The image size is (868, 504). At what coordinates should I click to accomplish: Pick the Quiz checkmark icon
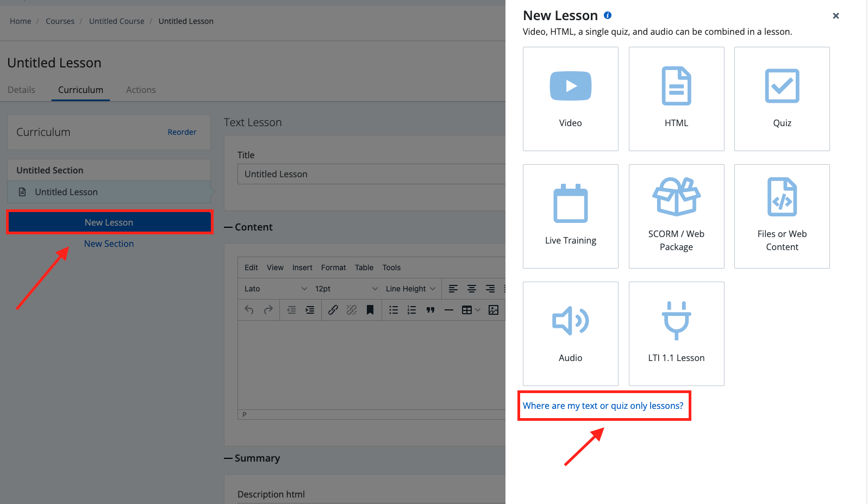coord(782,86)
